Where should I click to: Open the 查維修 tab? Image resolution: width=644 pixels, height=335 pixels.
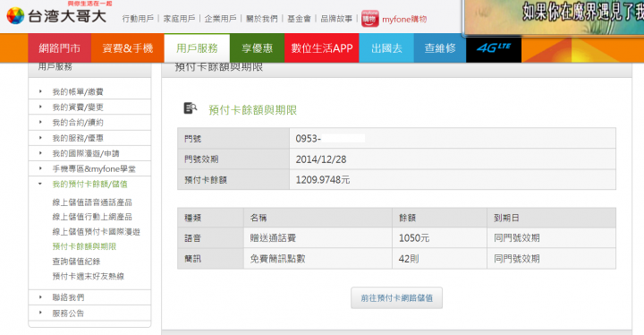(440, 48)
